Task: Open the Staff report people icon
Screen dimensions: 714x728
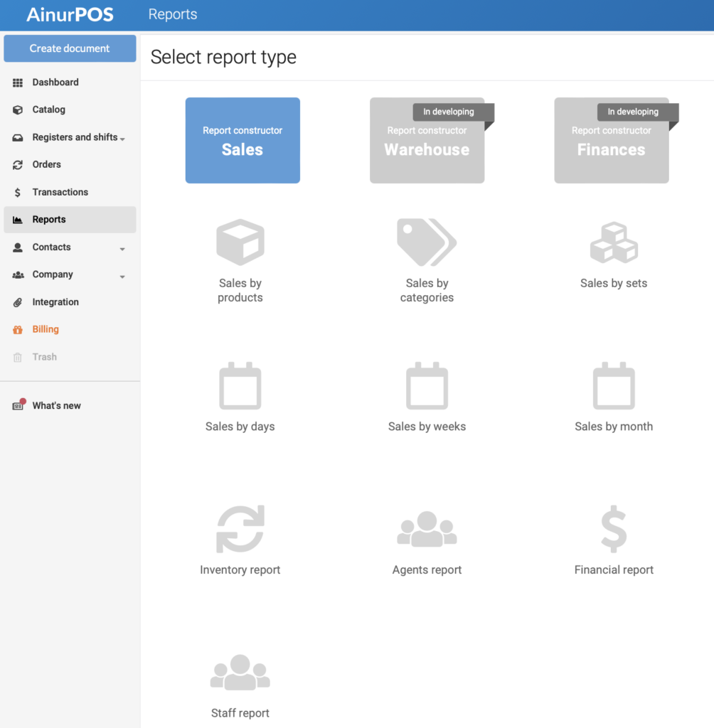Action: point(240,672)
